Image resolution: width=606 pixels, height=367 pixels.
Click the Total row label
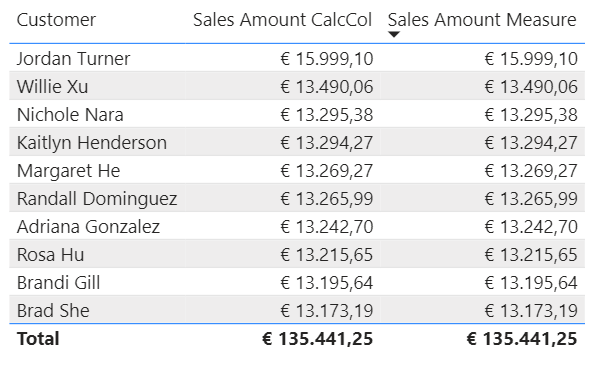(x=38, y=339)
